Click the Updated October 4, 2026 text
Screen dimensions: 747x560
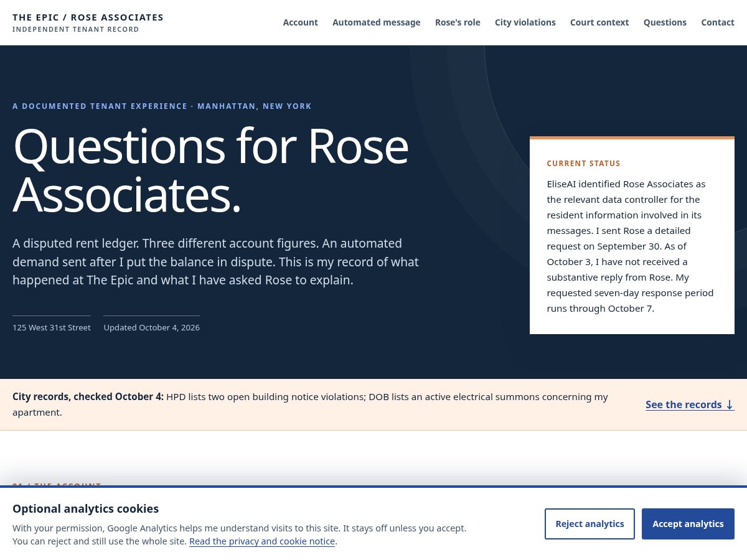click(152, 327)
